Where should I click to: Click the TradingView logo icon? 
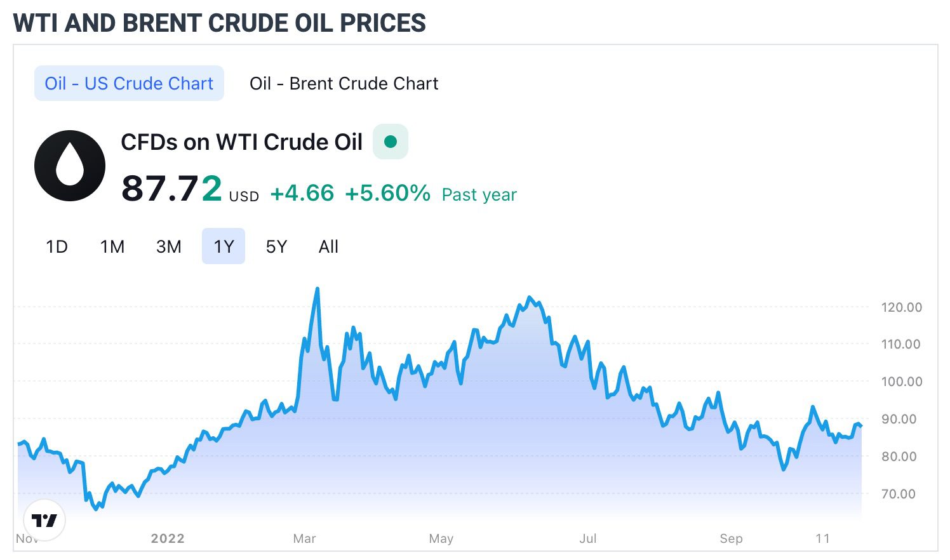click(44, 520)
